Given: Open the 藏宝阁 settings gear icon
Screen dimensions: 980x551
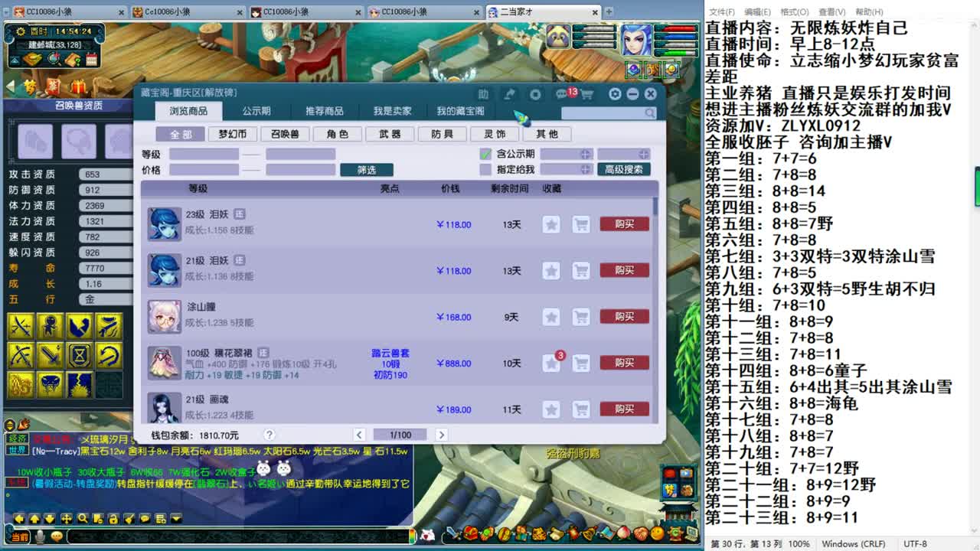Looking at the screenshot, I should point(615,93).
